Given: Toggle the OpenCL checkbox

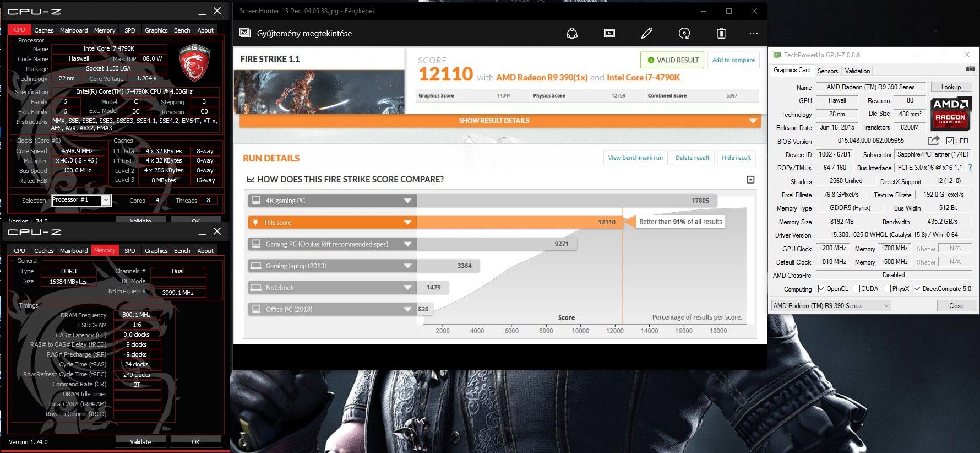Looking at the screenshot, I should [821, 288].
